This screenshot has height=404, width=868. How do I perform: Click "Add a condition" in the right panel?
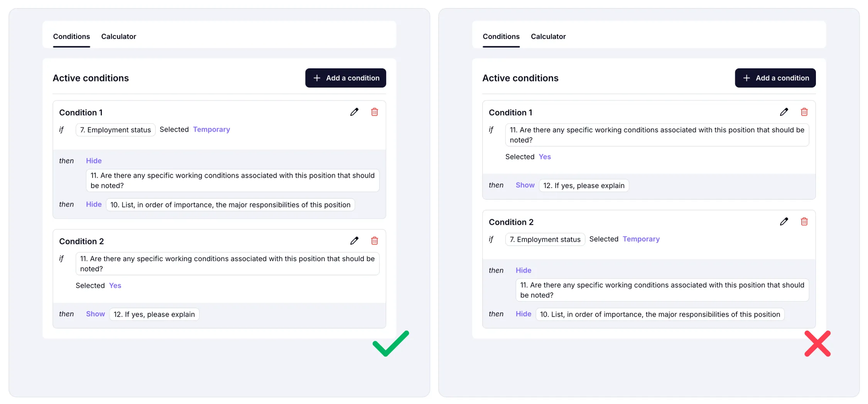tap(775, 78)
